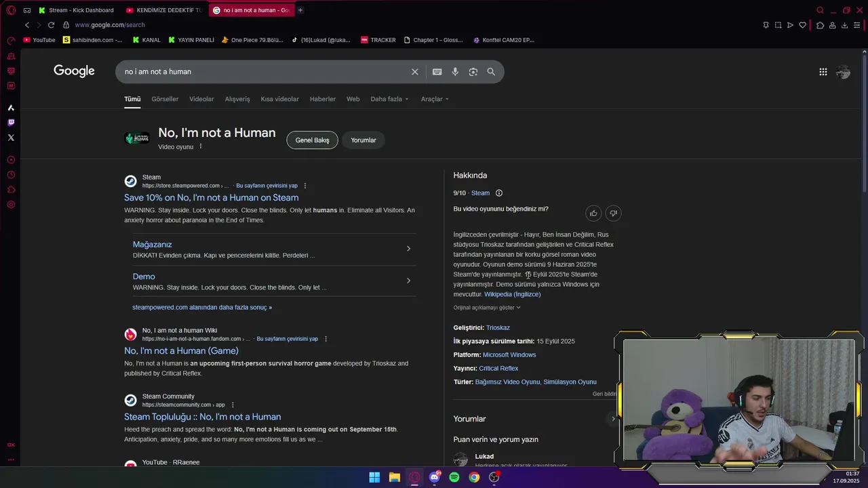Image resolution: width=868 pixels, height=488 pixels.
Task: Expand the Mağazanız sub-result chevron
Action: point(408,249)
